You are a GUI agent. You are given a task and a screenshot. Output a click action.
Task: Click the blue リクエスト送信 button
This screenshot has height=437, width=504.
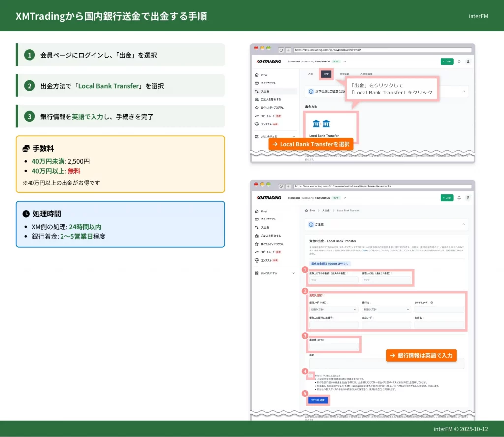pyautogui.click(x=317, y=400)
